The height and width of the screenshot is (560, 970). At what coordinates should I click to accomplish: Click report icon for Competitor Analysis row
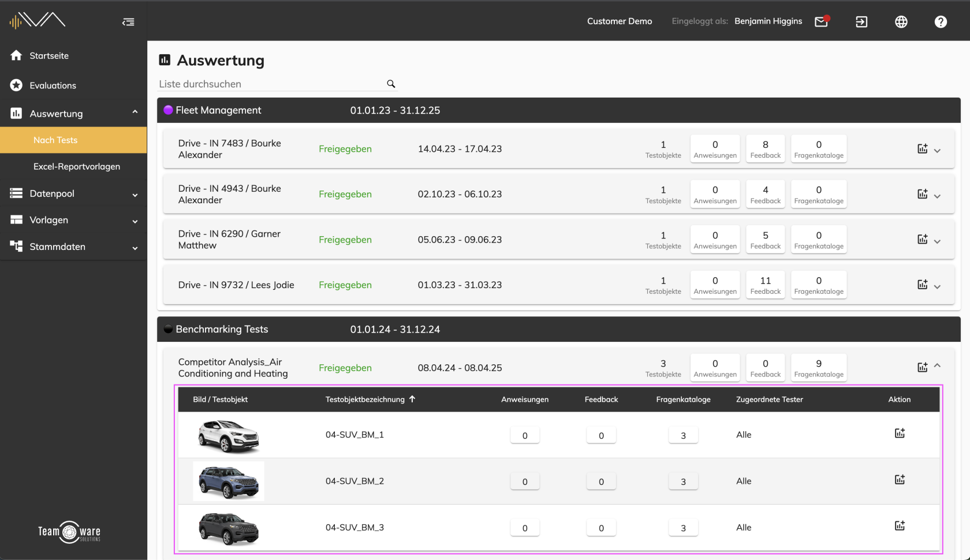click(x=923, y=367)
